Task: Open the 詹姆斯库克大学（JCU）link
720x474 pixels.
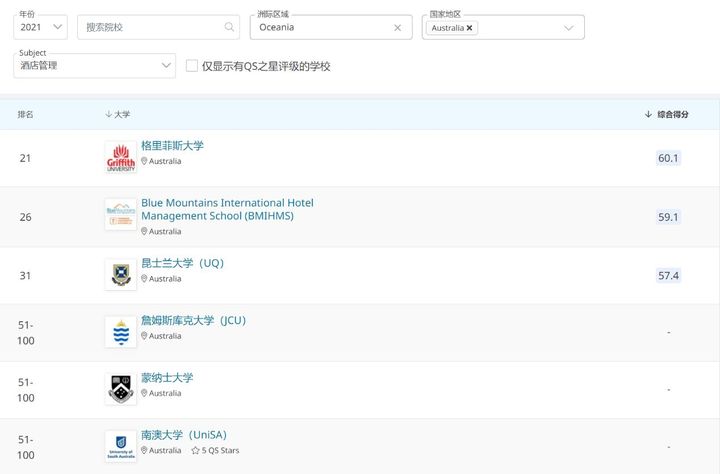Action: tap(193, 320)
